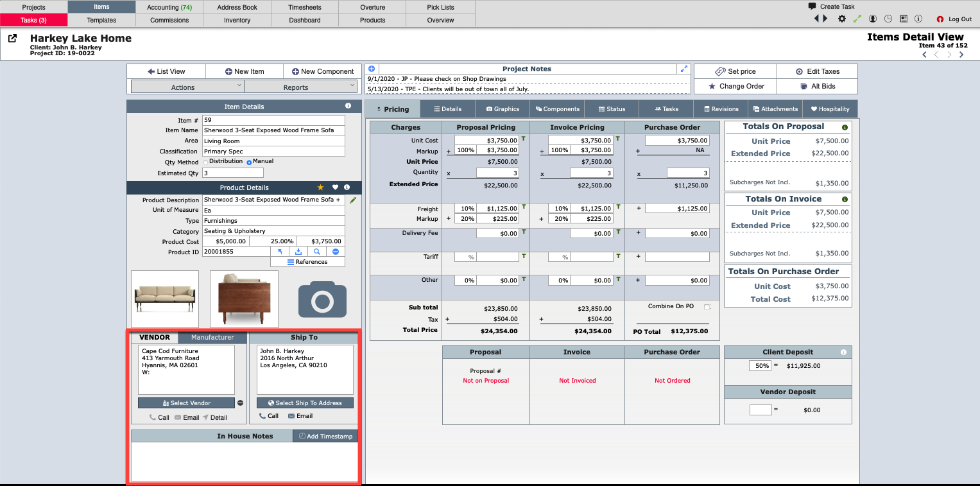
Task: Click the Select Ship To Address button
Action: pos(305,403)
